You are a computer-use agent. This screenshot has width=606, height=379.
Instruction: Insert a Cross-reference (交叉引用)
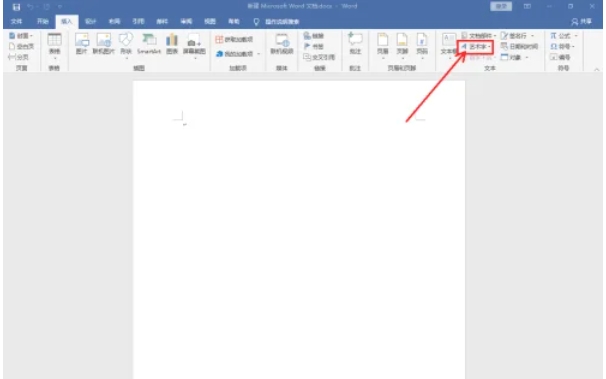(x=319, y=57)
